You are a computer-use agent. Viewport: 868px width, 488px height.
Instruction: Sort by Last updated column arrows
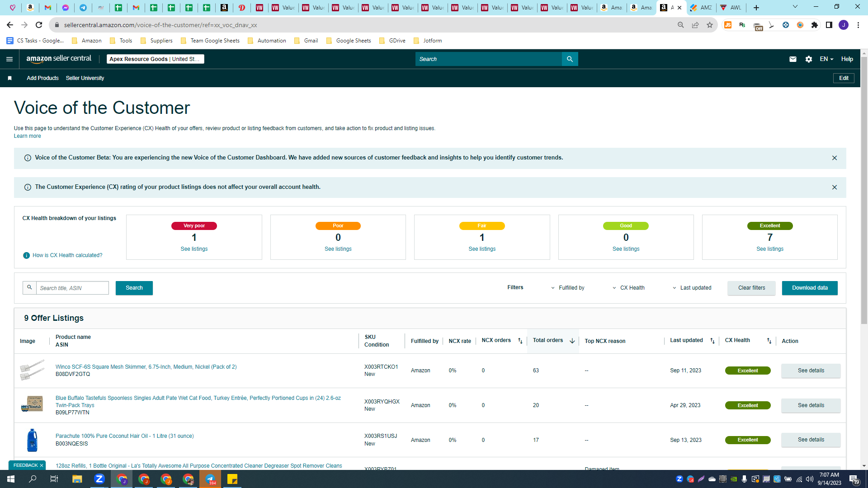(712, 341)
